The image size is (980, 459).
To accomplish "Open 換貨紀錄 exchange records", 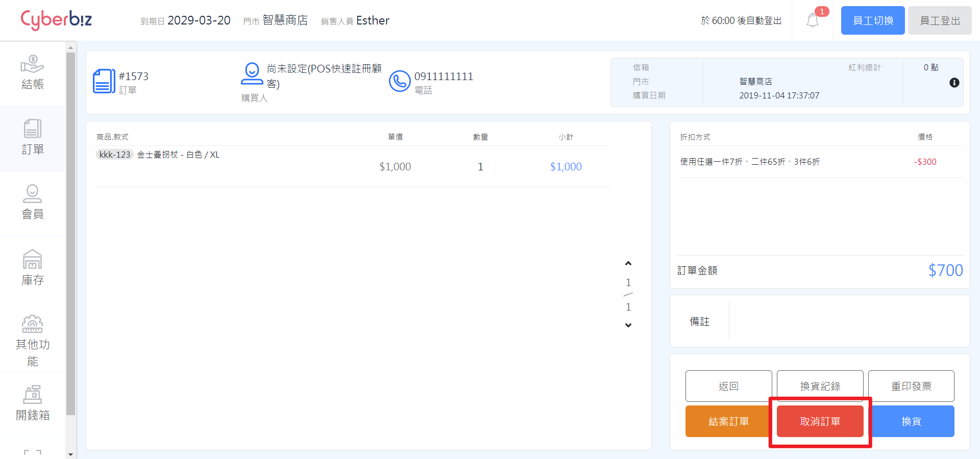I will (820, 386).
